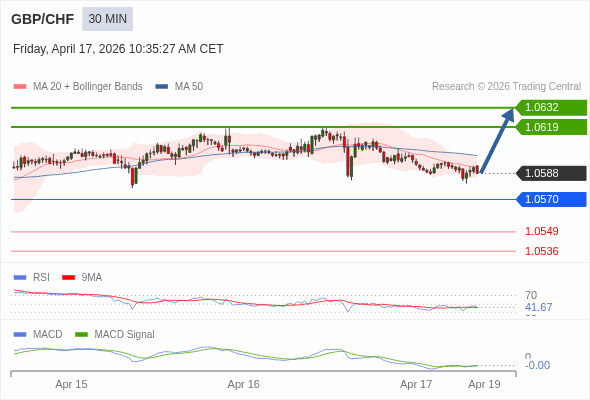
Task: Click the MACD value -0.00
Action: point(537,365)
